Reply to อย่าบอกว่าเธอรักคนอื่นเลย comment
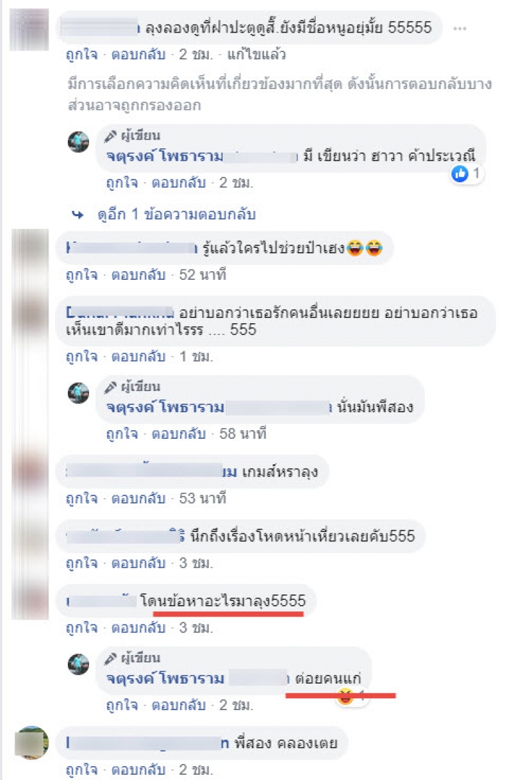The image size is (532, 780). click(138, 356)
